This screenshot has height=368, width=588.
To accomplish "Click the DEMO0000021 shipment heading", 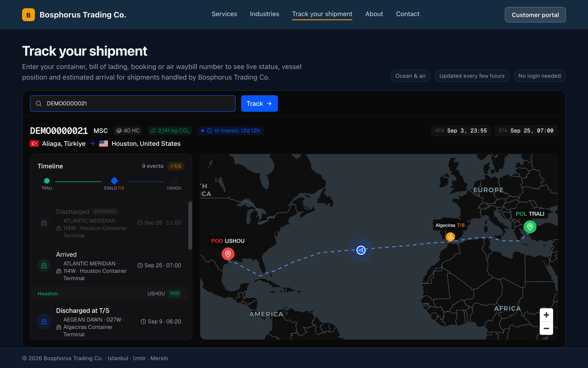I will [x=59, y=131].
